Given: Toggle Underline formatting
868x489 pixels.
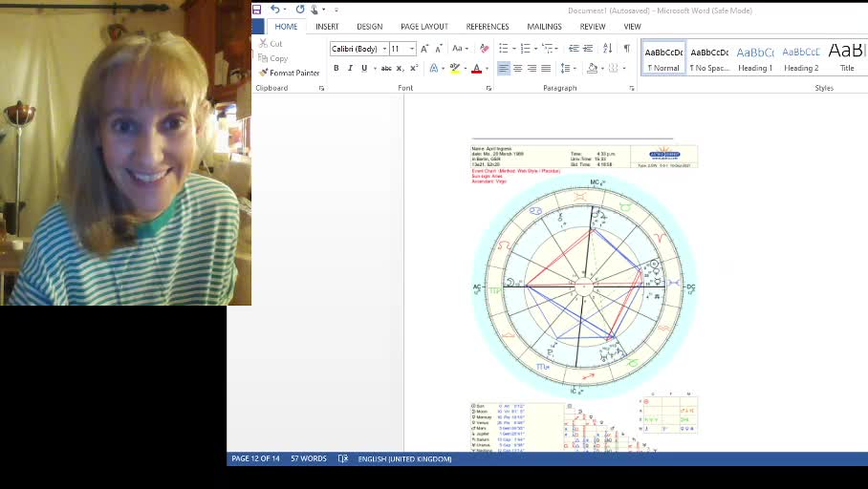Looking at the screenshot, I should point(363,68).
